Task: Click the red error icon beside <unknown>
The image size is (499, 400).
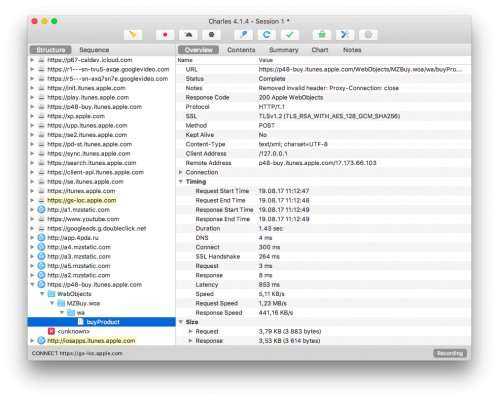Action: point(51,331)
